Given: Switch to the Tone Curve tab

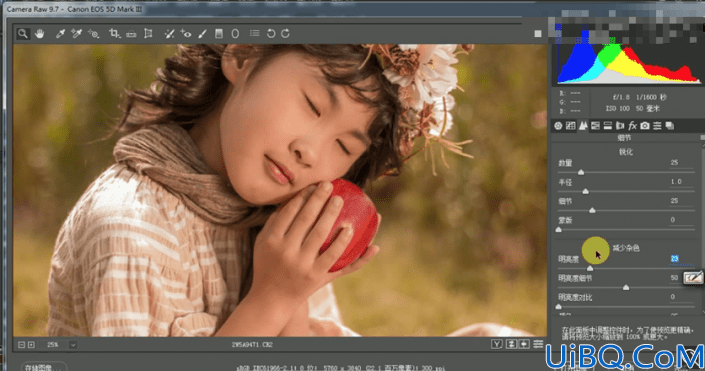Looking at the screenshot, I should point(571,126).
